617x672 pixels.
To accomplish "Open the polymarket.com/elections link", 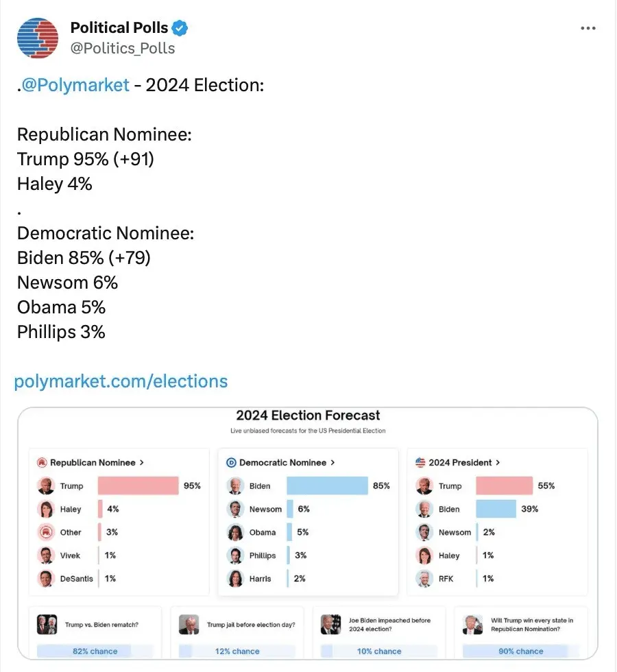I will (x=121, y=381).
